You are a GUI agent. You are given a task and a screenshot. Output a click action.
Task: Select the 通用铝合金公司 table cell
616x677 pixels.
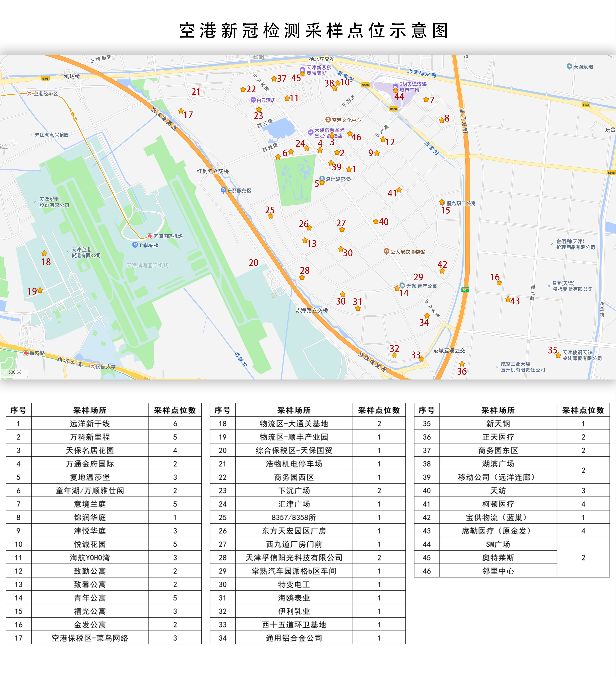coord(294,638)
